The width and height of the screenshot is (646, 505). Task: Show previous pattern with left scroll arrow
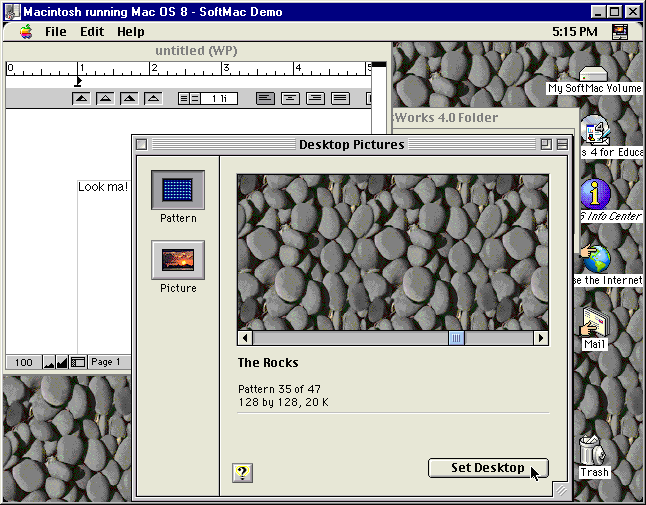(245, 338)
